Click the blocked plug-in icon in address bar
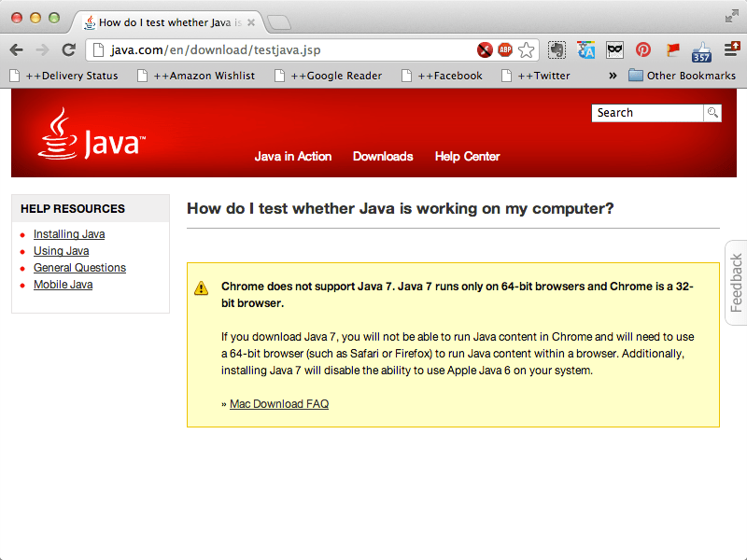This screenshot has width=747, height=560. (485, 50)
